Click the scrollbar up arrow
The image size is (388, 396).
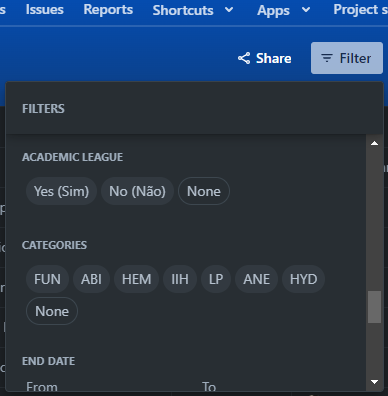click(374, 143)
